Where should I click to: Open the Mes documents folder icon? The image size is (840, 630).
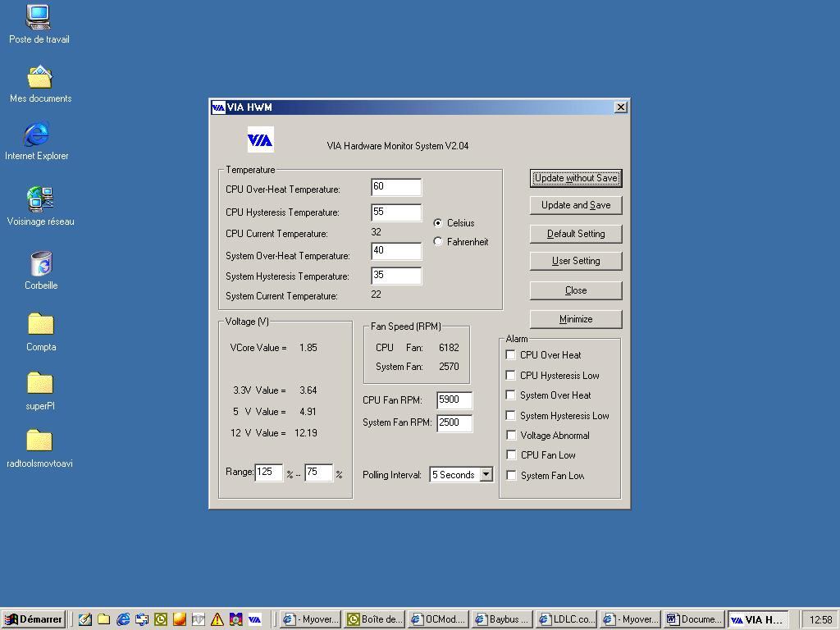click(40, 78)
